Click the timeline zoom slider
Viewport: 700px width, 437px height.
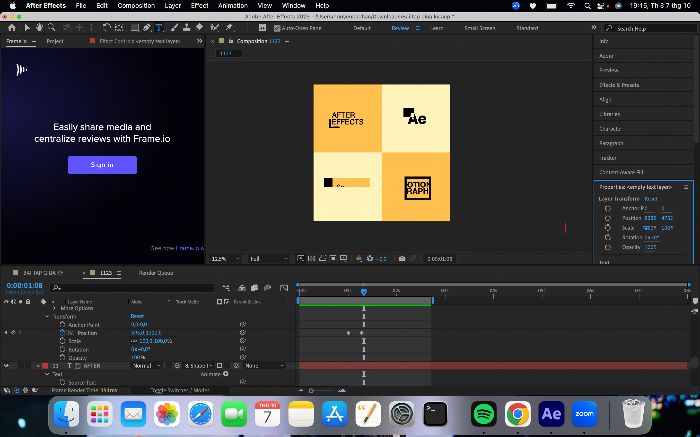pos(312,390)
